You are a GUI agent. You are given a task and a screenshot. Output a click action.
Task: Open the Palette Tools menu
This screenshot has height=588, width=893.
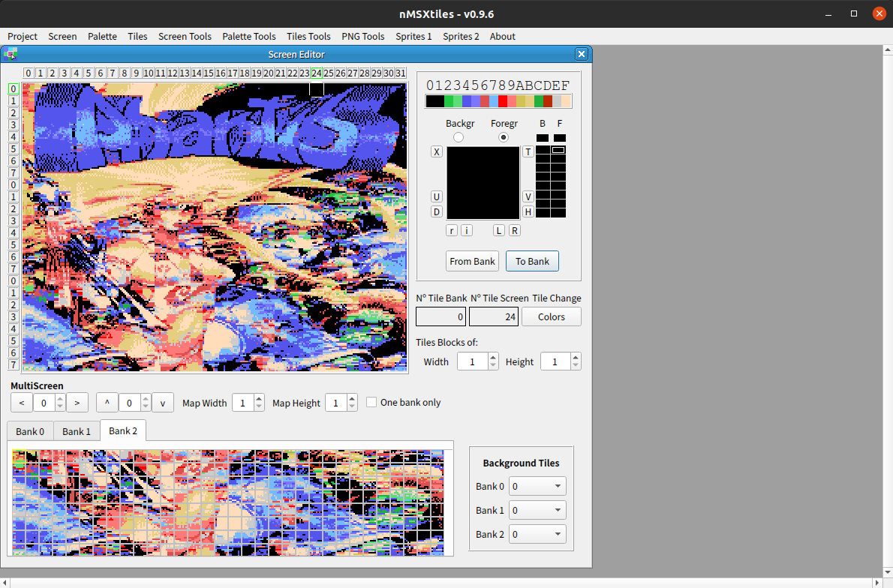pos(249,36)
